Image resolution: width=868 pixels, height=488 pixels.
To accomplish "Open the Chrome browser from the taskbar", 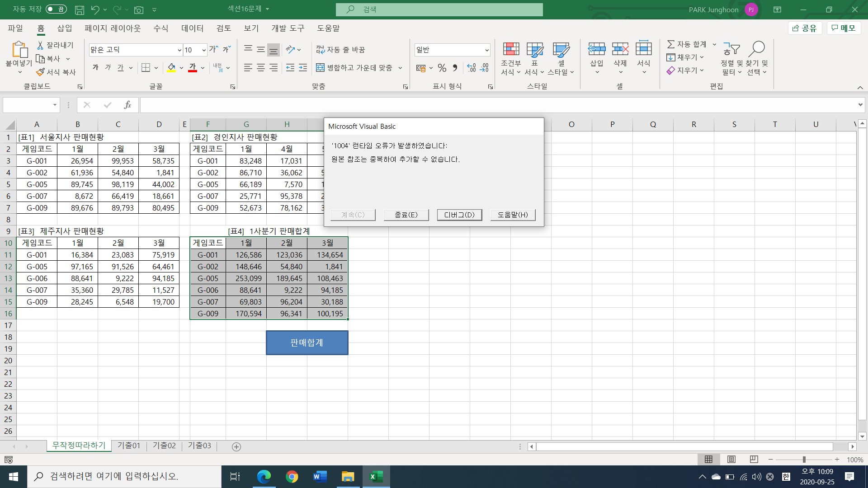I will 292,476.
